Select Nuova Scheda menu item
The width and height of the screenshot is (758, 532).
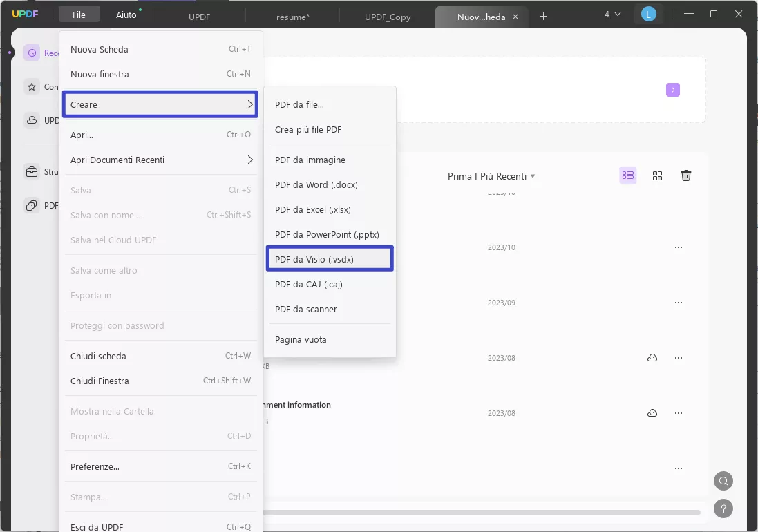point(160,49)
